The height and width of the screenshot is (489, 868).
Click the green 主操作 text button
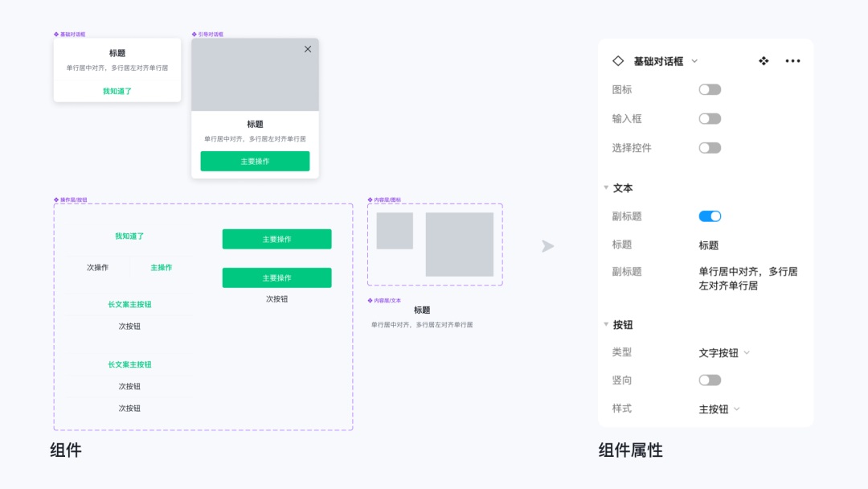pos(162,268)
